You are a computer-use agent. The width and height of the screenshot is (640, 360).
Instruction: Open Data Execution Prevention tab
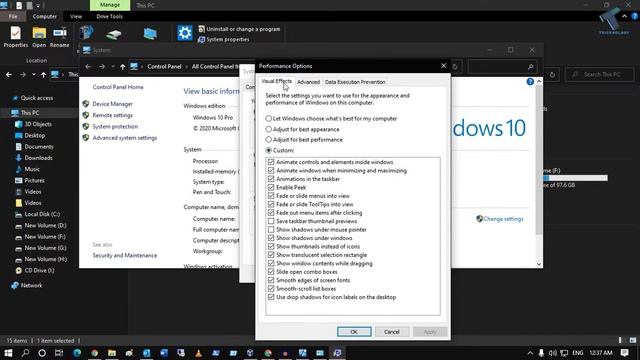355,82
